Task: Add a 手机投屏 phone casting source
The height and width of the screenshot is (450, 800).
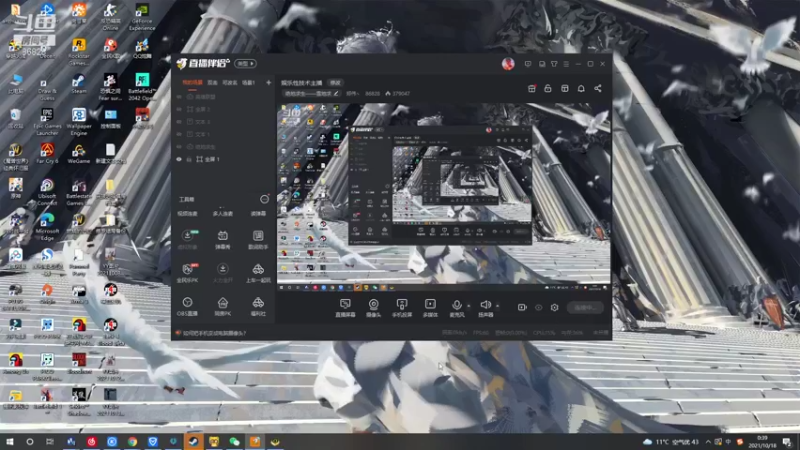Action: click(402, 308)
